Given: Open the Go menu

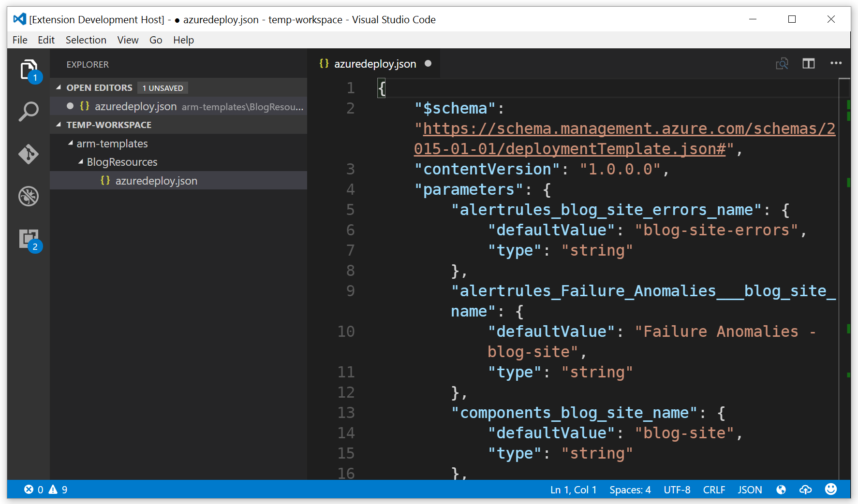Looking at the screenshot, I should (x=156, y=40).
